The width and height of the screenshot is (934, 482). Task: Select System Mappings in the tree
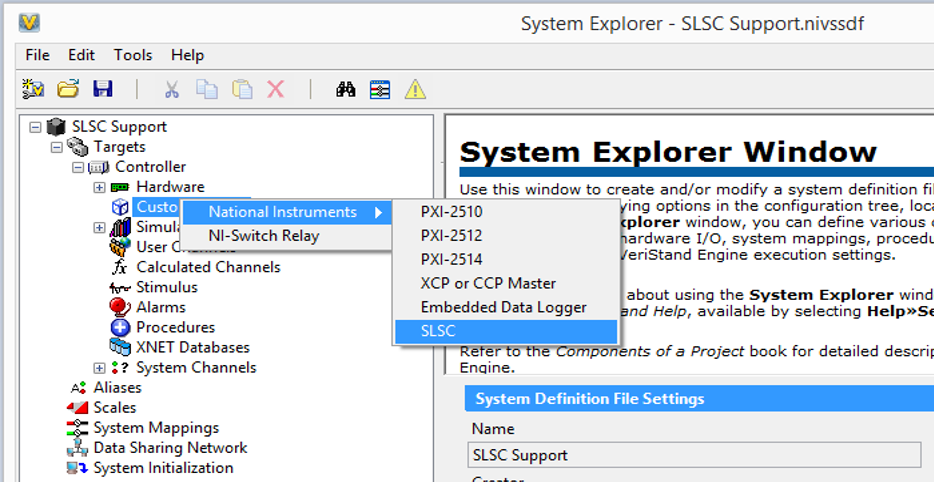pos(156,428)
